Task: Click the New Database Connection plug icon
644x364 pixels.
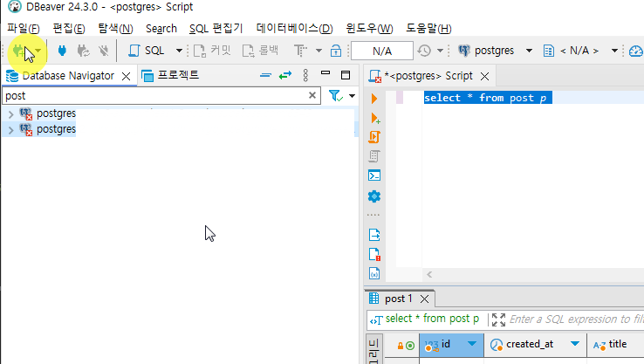Action: click(x=19, y=51)
